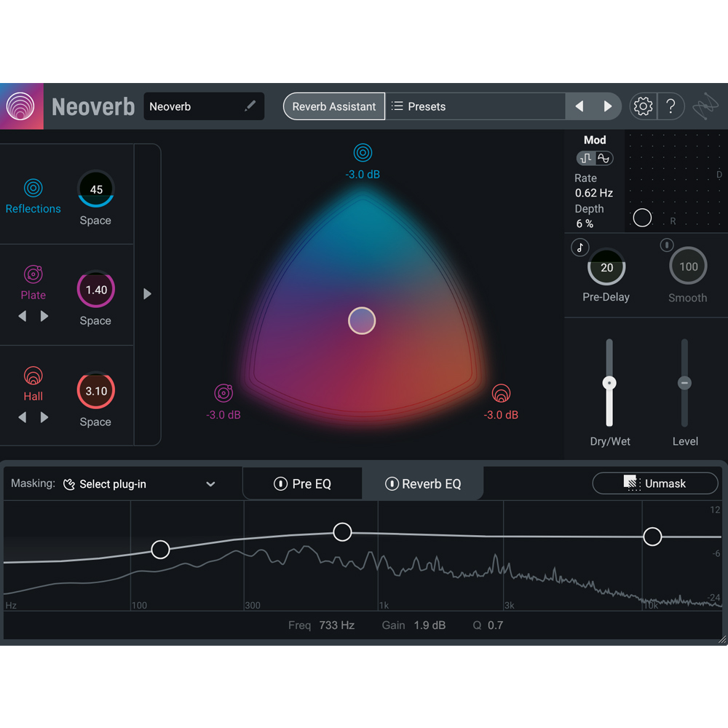Open the help question mark
Screen dimensions: 728x728
click(x=670, y=106)
